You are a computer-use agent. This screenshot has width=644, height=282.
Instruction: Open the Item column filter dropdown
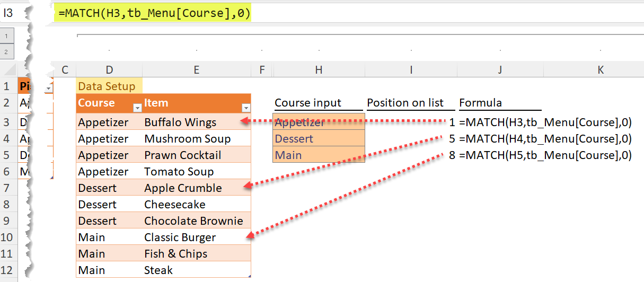point(245,108)
